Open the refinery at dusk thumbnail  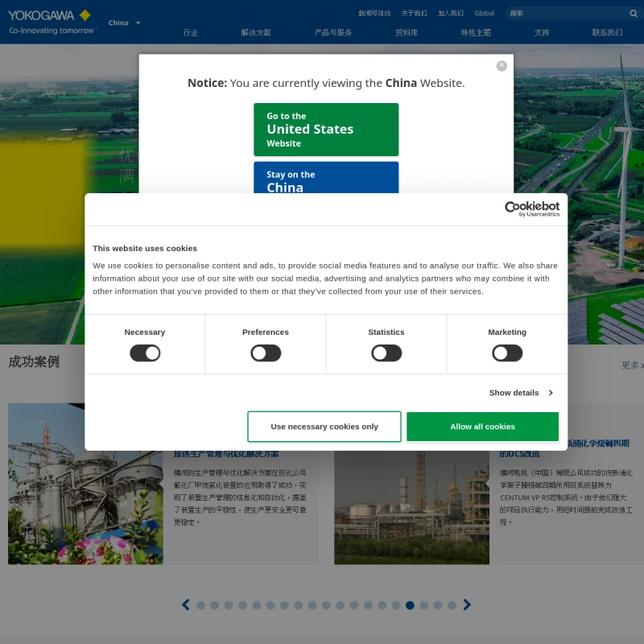411,508
